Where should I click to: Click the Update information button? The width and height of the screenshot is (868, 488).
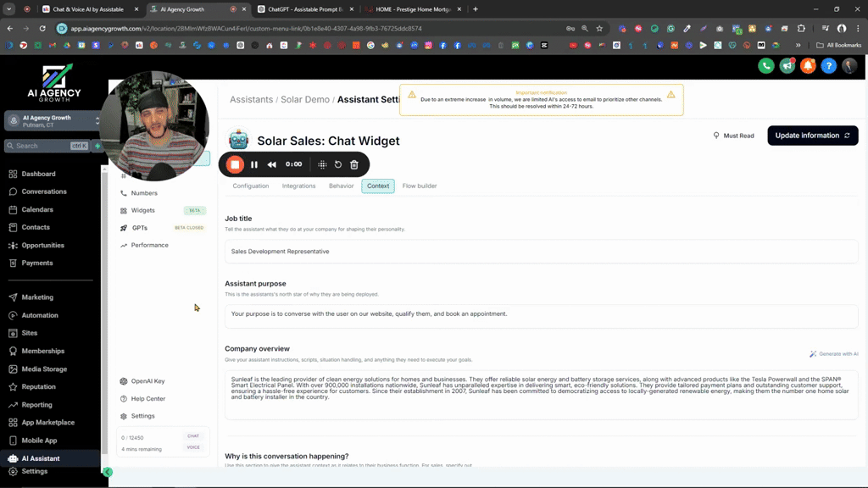[811, 135]
